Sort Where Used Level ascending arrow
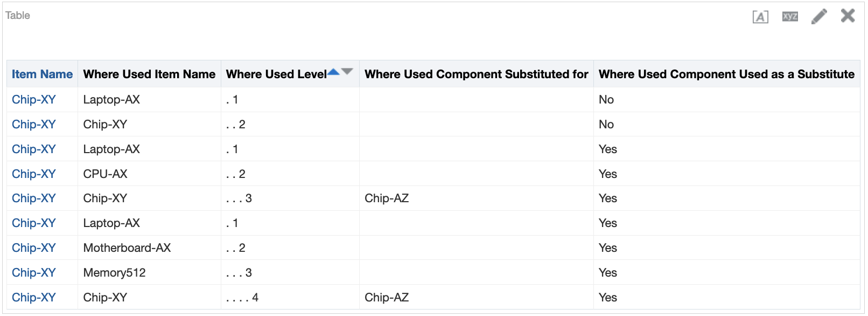The width and height of the screenshot is (868, 316). (333, 72)
